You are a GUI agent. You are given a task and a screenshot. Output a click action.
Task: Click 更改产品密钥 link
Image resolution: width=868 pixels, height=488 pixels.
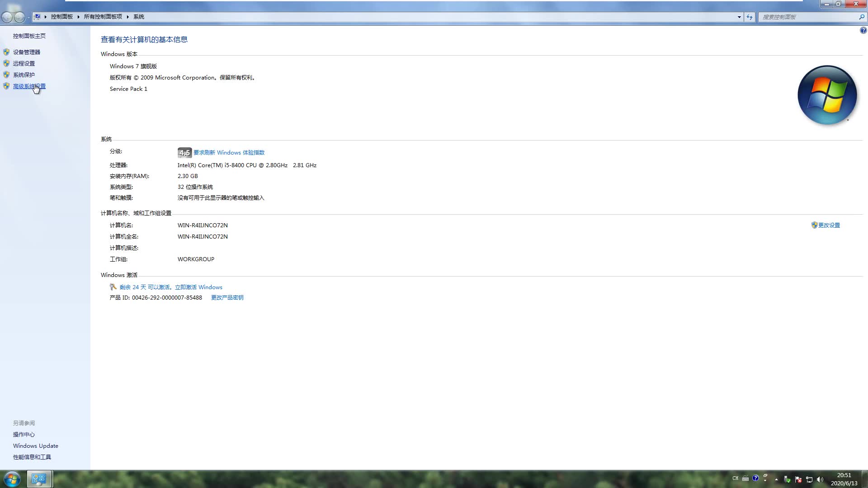coord(227,298)
